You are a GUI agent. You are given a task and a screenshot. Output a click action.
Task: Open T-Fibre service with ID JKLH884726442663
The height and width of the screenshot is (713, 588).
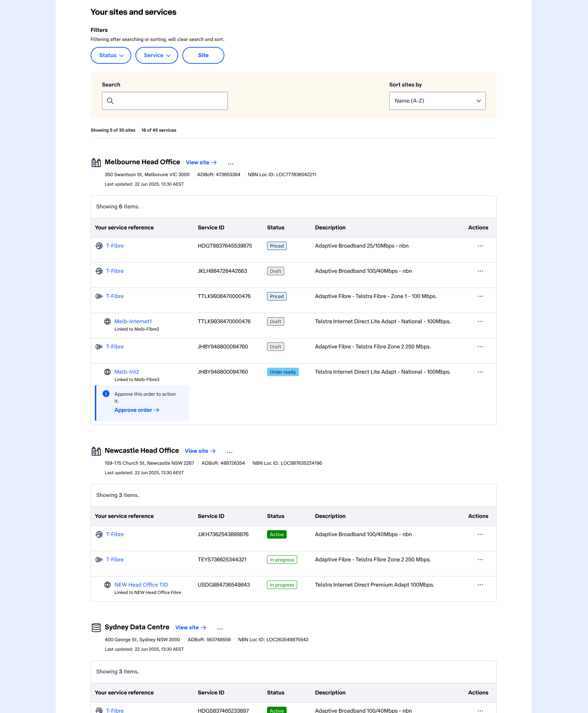115,271
